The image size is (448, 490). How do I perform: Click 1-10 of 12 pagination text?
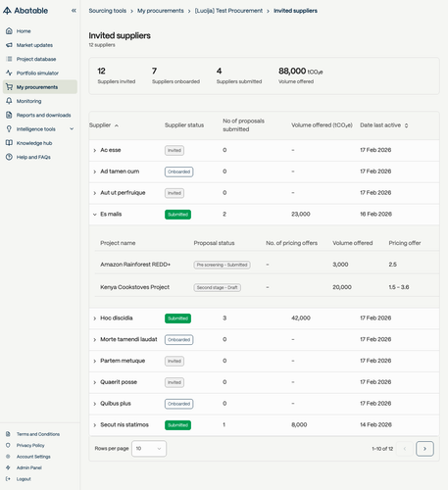click(x=382, y=449)
